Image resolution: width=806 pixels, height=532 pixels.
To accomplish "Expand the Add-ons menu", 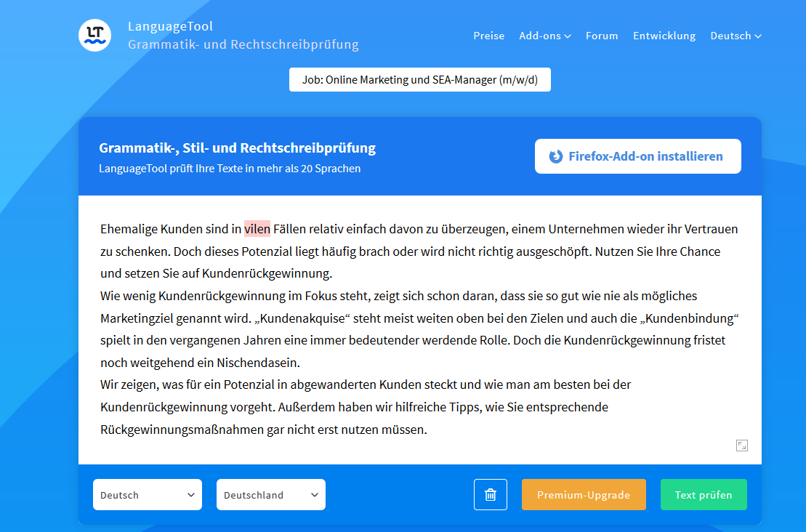I will [545, 36].
